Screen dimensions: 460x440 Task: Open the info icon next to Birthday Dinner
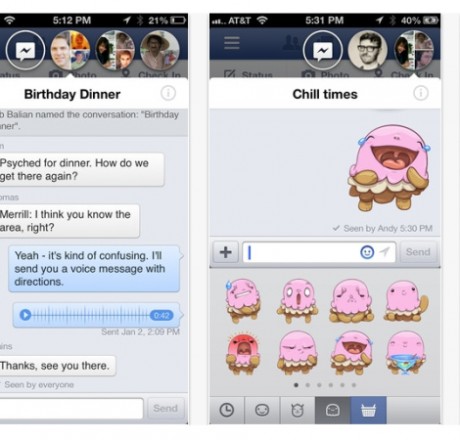(168, 93)
